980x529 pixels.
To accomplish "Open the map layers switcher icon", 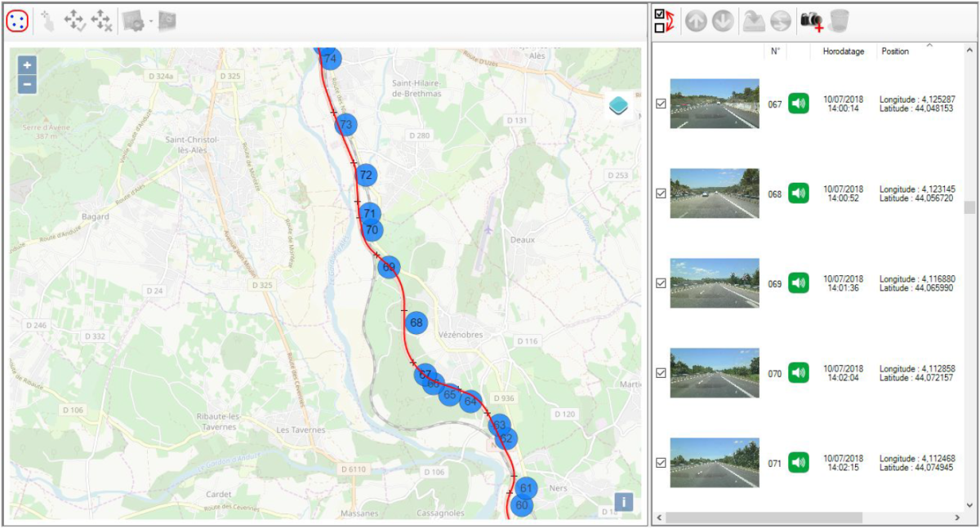I will pos(620,106).
